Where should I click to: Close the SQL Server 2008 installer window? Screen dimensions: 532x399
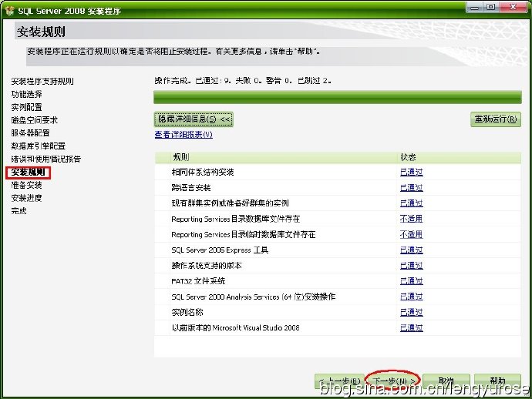click(513, 7)
